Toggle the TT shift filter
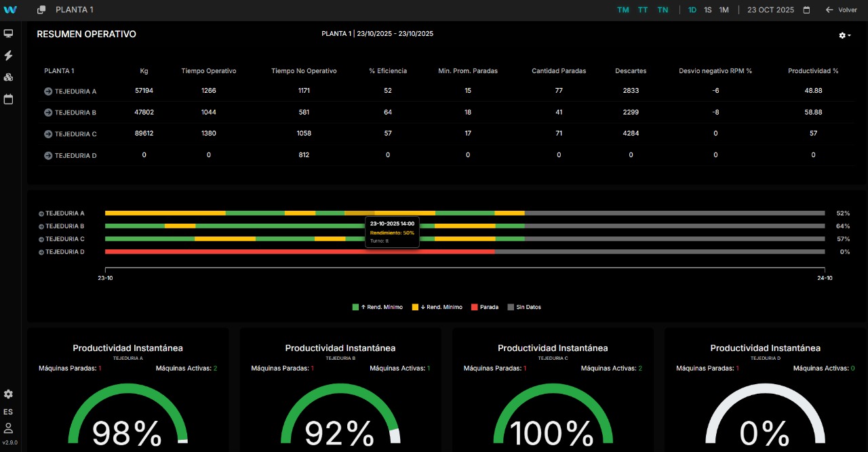The height and width of the screenshot is (452, 868). pos(643,9)
